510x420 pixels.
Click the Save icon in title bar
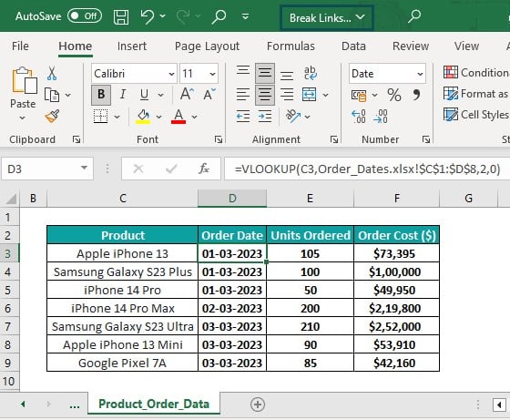point(121,16)
